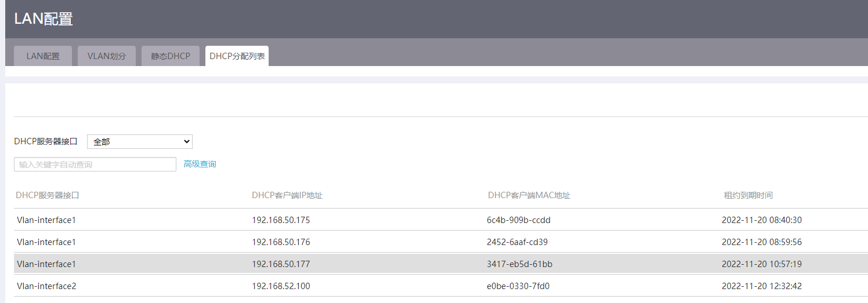Select MAC address 2452-6aaf-cd39 cell
The width and height of the screenshot is (868, 303).
point(517,242)
